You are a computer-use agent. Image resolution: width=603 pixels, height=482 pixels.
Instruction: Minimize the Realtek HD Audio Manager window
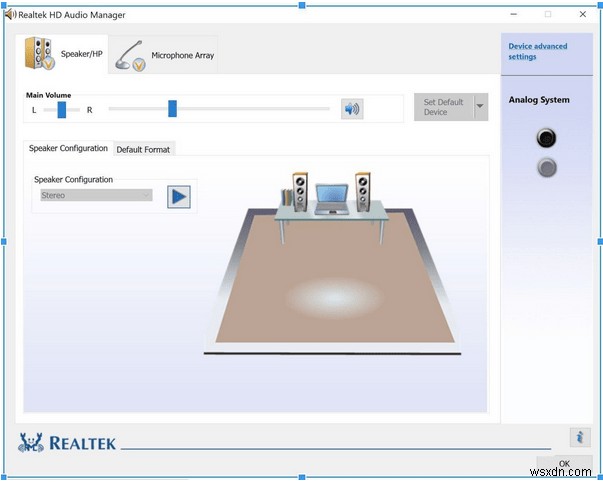(513, 14)
